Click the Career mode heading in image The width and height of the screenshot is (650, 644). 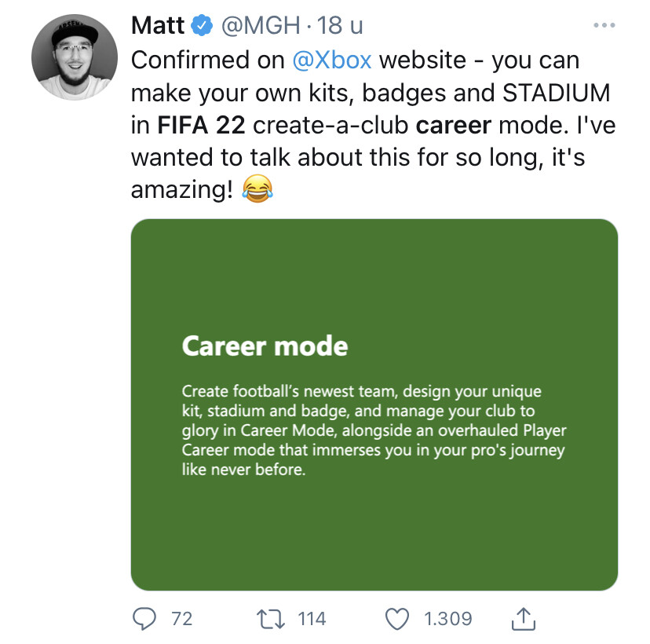tap(265, 346)
